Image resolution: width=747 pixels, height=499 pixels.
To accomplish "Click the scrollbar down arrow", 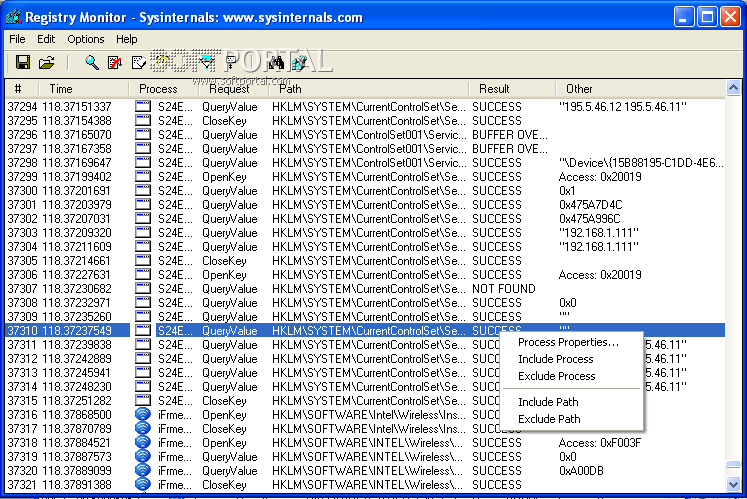I will point(733,485).
